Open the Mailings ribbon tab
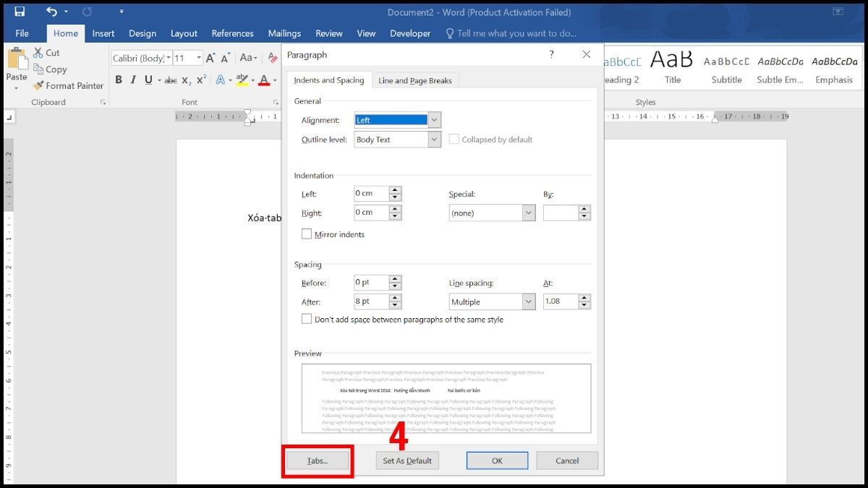The width and height of the screenshot is (868, 488). pyautogui.click(x=284, y=33)
